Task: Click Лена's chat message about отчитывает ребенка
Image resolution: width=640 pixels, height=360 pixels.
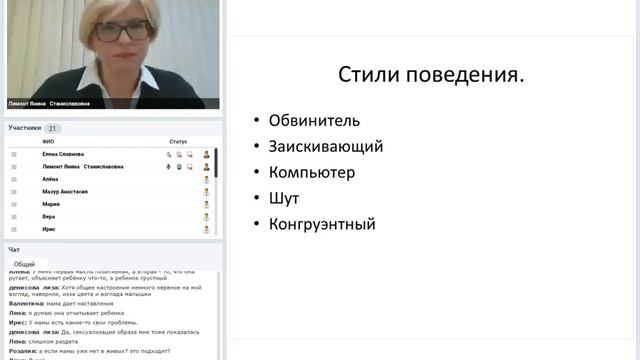Action: (x=67, y=313)
